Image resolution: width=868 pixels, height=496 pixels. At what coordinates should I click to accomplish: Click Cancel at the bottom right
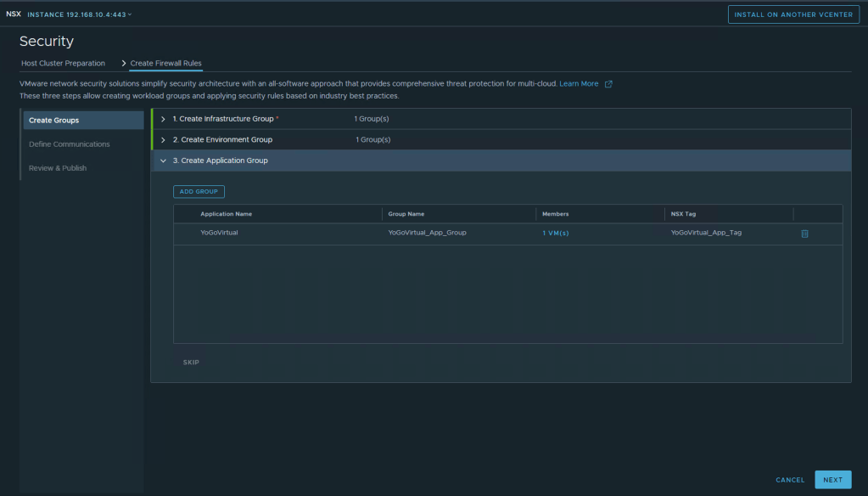pyautogui.click(x=790, y=480)
